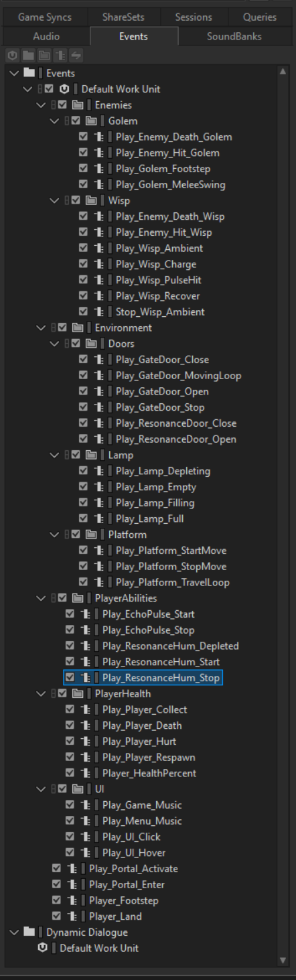Collapse the Events root node
296x980 pixels.
click(14, 73)
